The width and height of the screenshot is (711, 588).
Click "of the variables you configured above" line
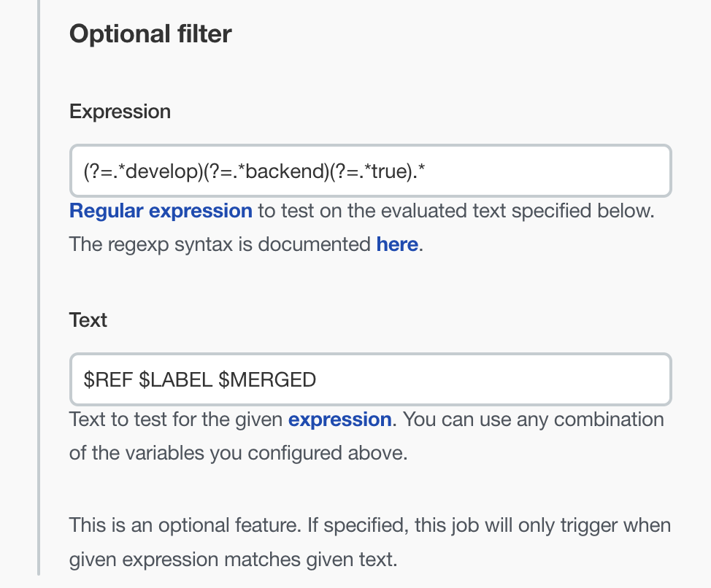237,453
